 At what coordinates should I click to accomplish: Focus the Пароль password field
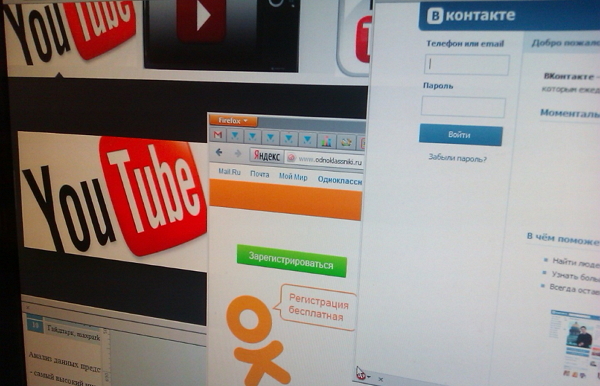pyautogui.click(x=463, y=106)
